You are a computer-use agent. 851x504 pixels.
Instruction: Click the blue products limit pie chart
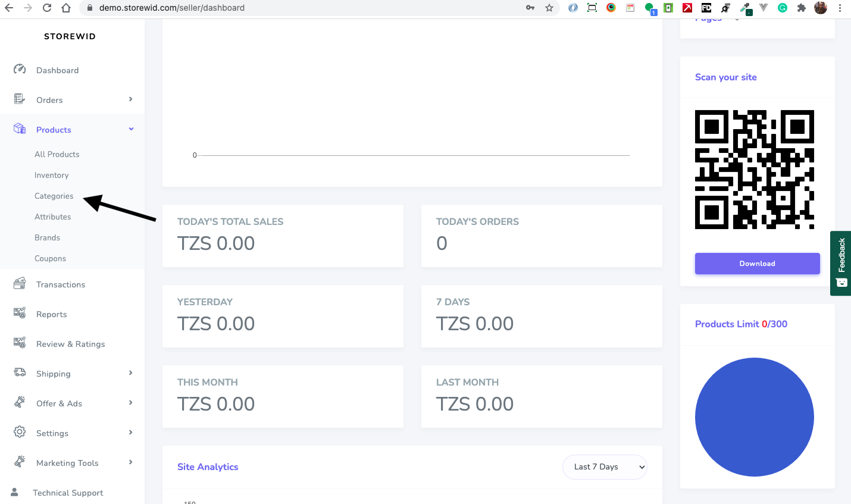click(755, 417)
